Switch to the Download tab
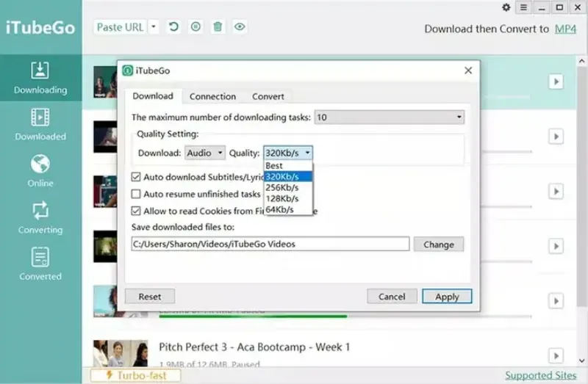This screenshot has width=588, height=384. (153, 96)
